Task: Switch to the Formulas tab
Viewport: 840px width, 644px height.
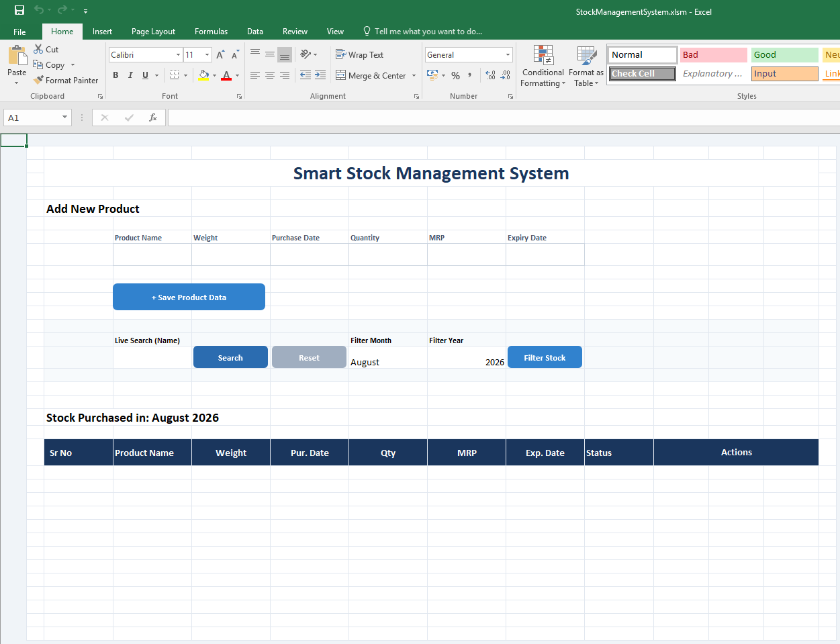Action: point(211,32)
